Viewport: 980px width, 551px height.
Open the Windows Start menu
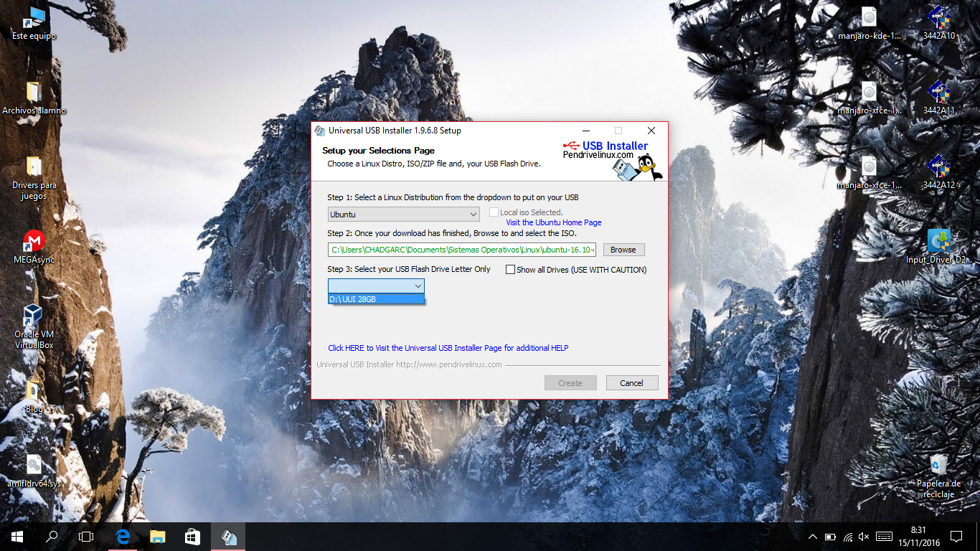[x=17, y=536]
